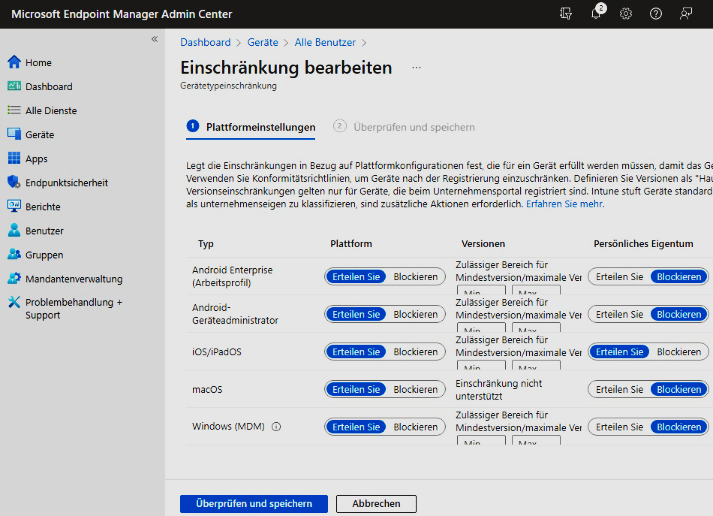The image size is (713, 516).
Task: Click the Überprüfen und speichern button
Action: pyautogui.click(x=253, y=504)
